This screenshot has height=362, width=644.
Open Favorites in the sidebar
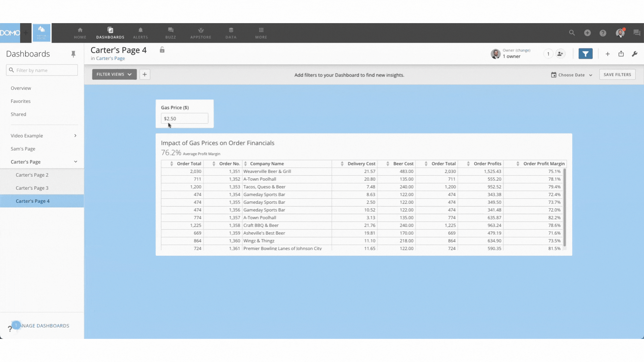tap(20, 101)
